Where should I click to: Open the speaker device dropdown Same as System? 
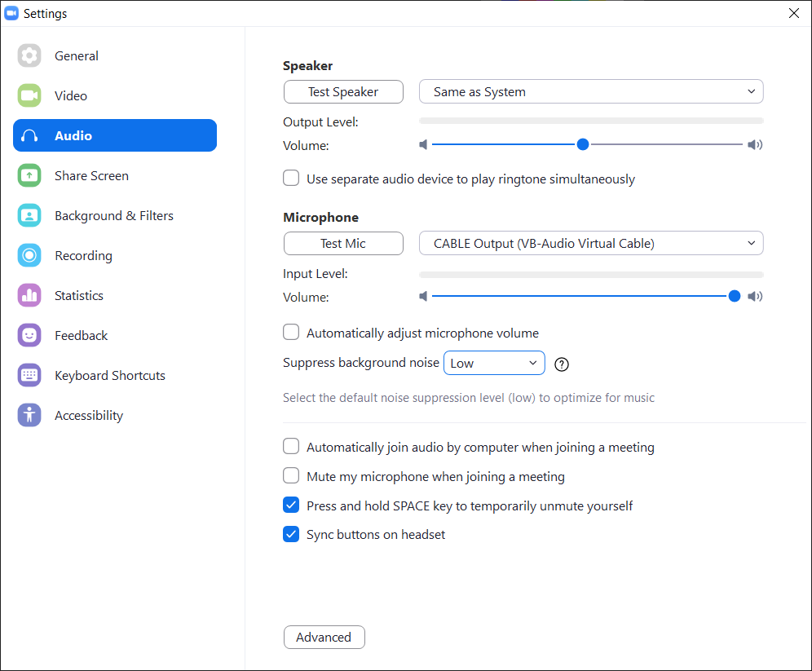[591, 91]
